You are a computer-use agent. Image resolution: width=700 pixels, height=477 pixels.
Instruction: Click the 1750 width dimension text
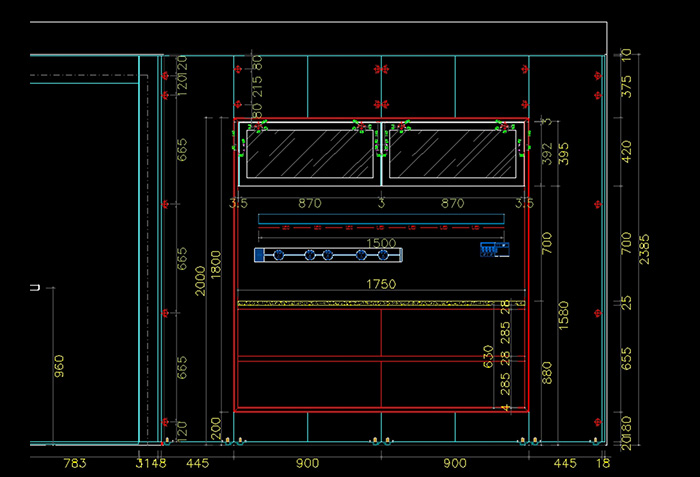[x=380, y=285]
